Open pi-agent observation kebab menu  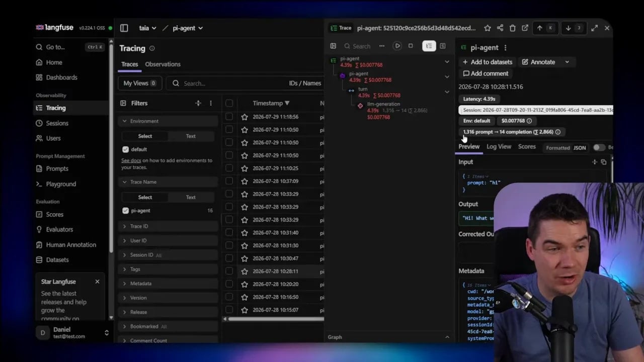(x=506, y=48)
